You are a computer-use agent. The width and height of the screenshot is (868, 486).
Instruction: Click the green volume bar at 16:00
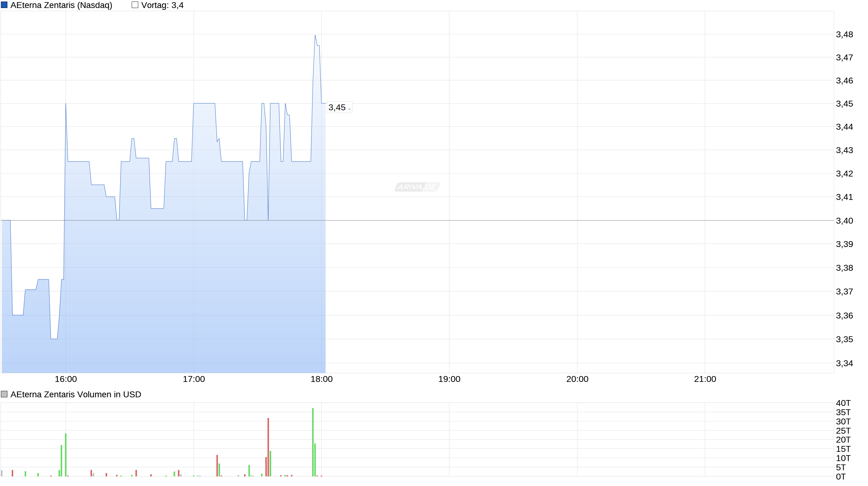[66, 455]
